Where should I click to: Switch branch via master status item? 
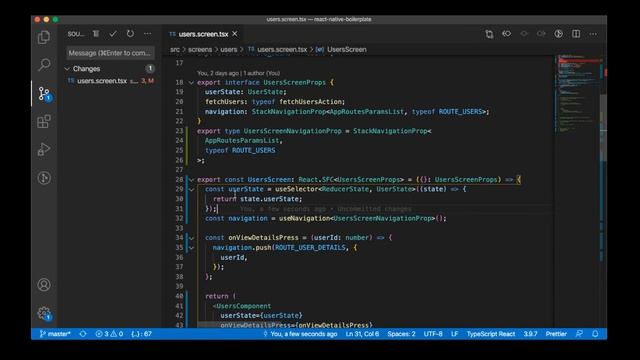55,334
